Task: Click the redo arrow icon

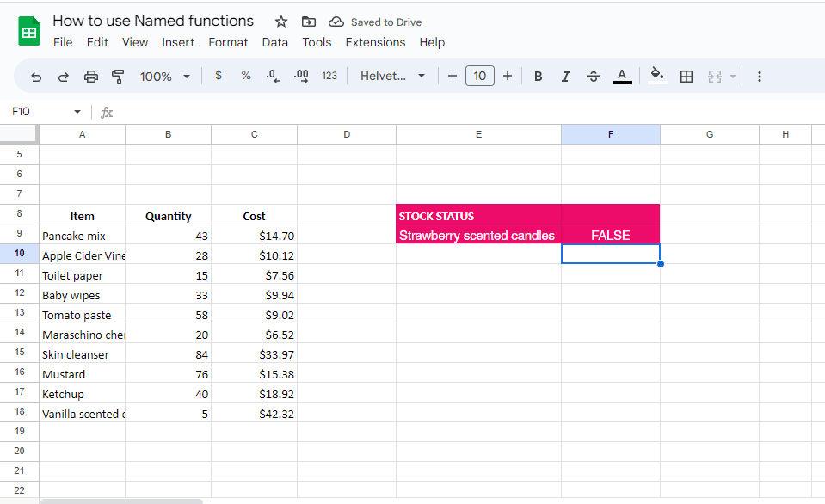Action: (63, 77)
